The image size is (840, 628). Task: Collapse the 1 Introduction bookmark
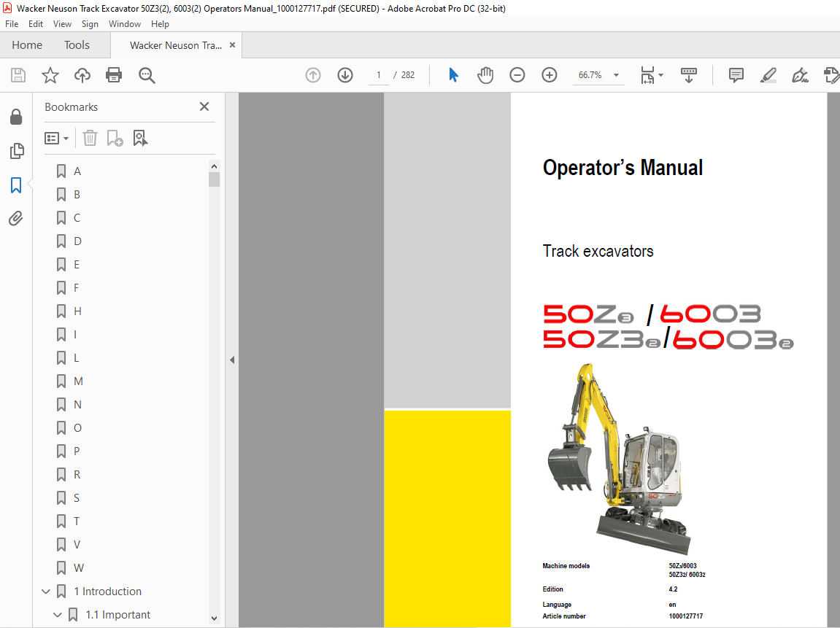[x=46, y=592]
